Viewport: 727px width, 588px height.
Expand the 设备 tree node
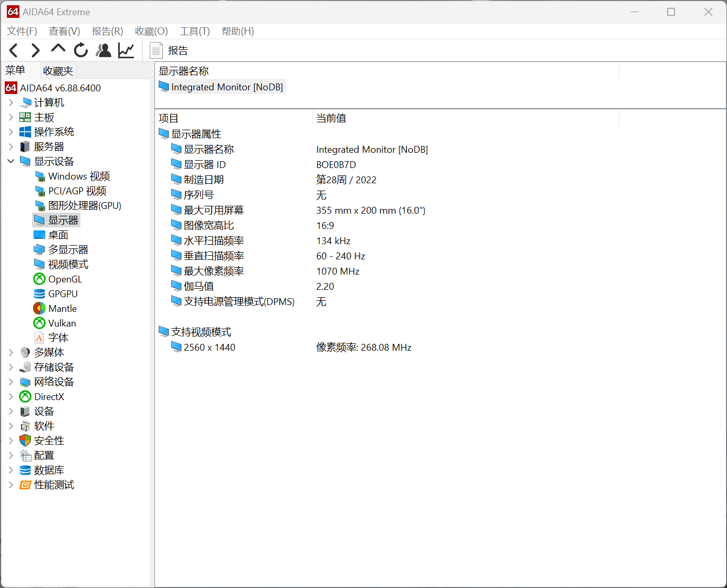11,411
